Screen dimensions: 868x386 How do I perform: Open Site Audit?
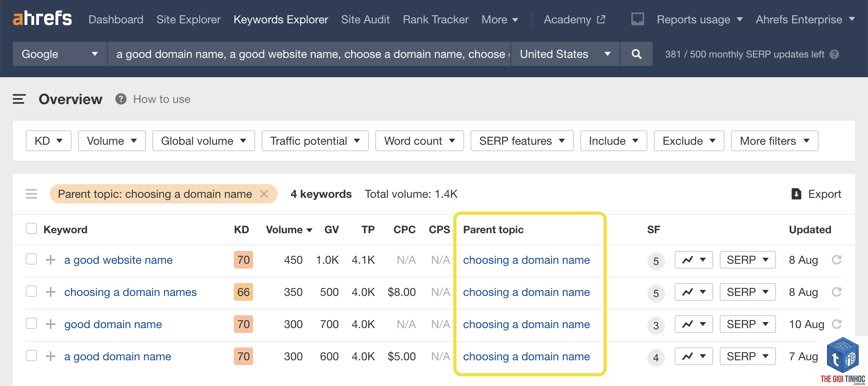pos(365,19)
